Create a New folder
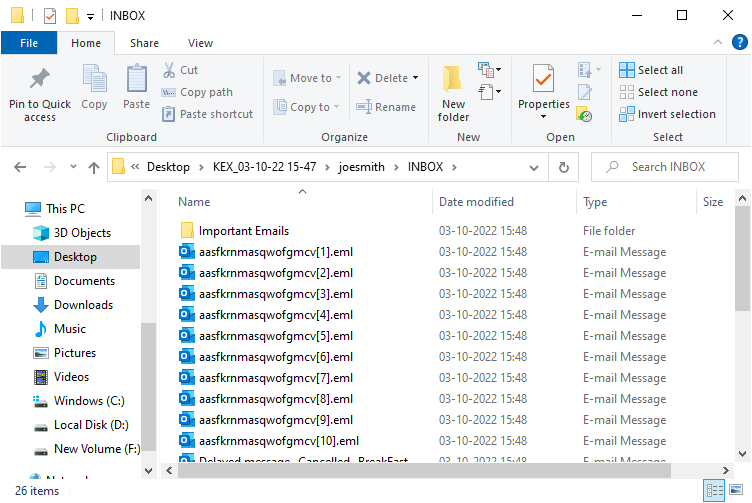The image size is (752, 503). pos(453,94)
